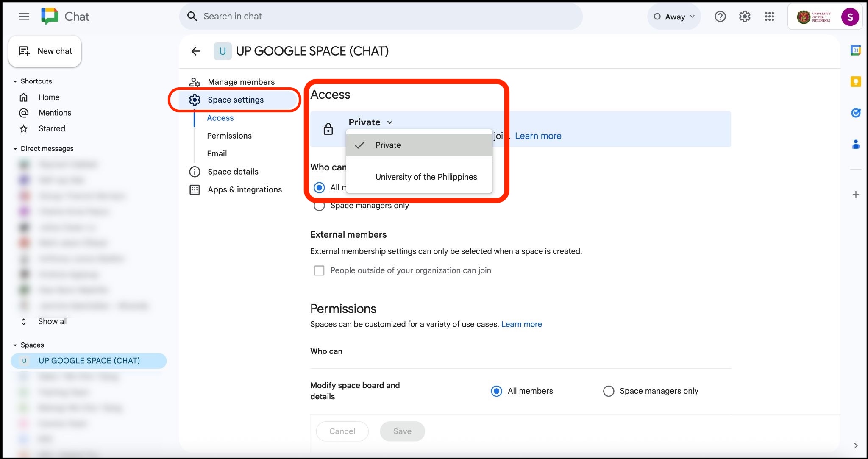
Task: Open the main menu hamburger icon
Action: [x=24, y=17]
